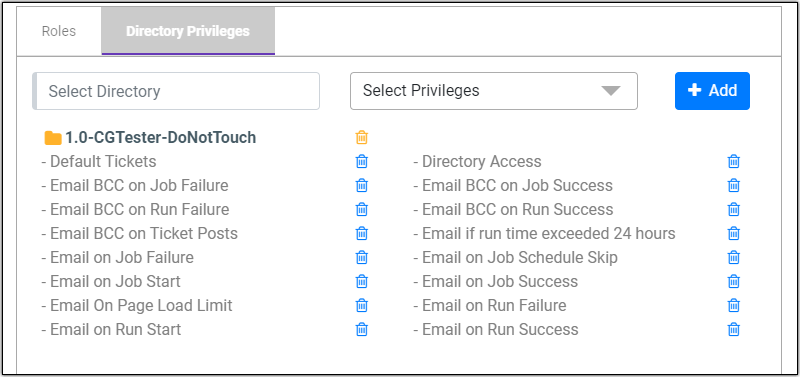Delete Email on Job Schedule Skip privilege
This screenshot has height=378, width=801.
point(734,257)
